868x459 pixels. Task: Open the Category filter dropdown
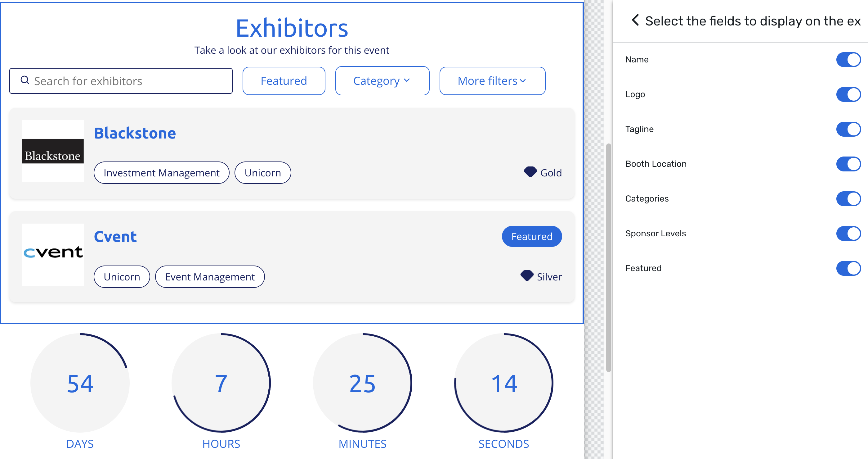(382, 81)
